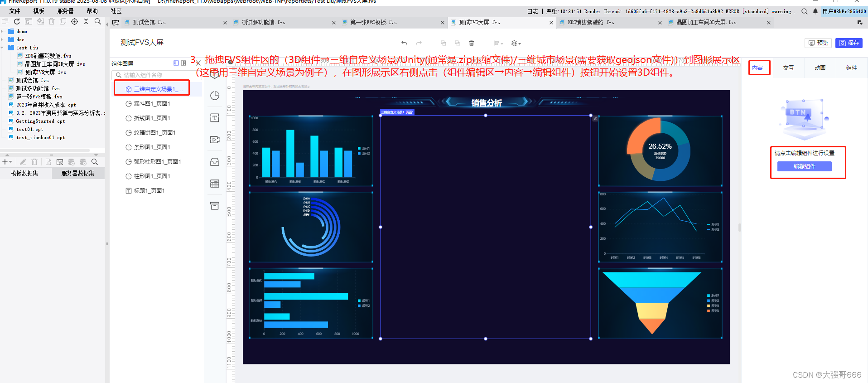The height and width of the screenshot is (383, 868).
Task: Click the locate current template target icon
Action: point(74,21)
